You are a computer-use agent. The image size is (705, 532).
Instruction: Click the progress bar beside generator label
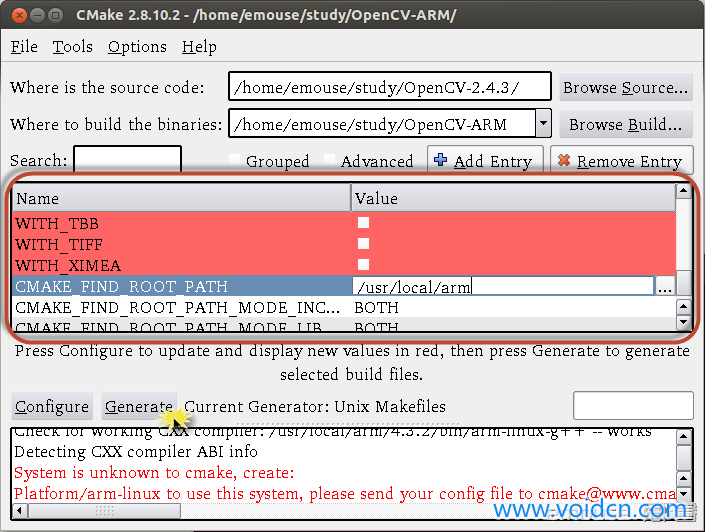(633, 405)
